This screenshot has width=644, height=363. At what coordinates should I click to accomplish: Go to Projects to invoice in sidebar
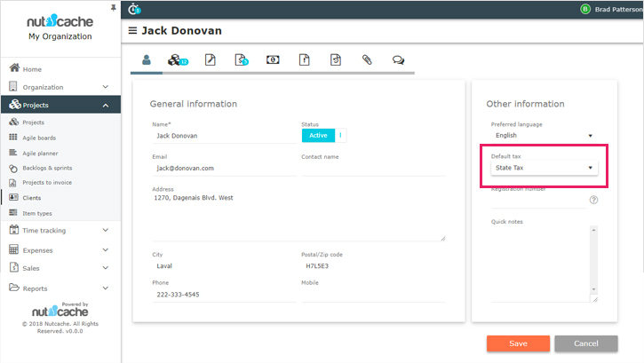click(47, 182)
